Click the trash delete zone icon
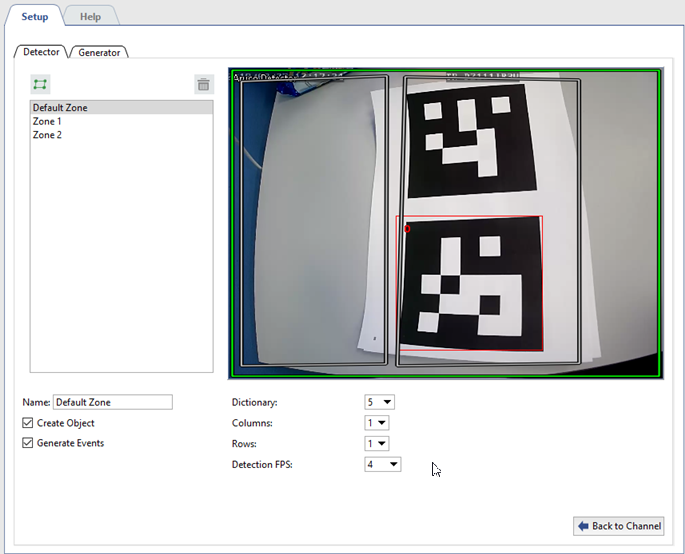685x554 pixels. [204, 85]
